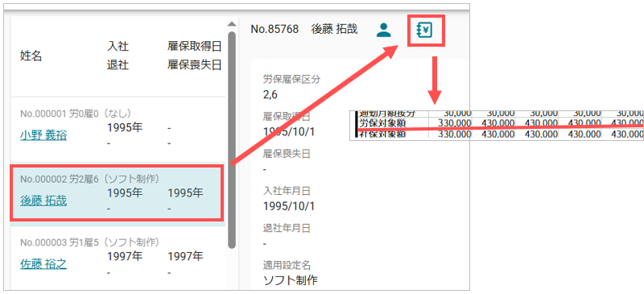Click the 後藤 拓哉 name in detail header
Viewport: 644px width, 294px height.
(334, 29)
